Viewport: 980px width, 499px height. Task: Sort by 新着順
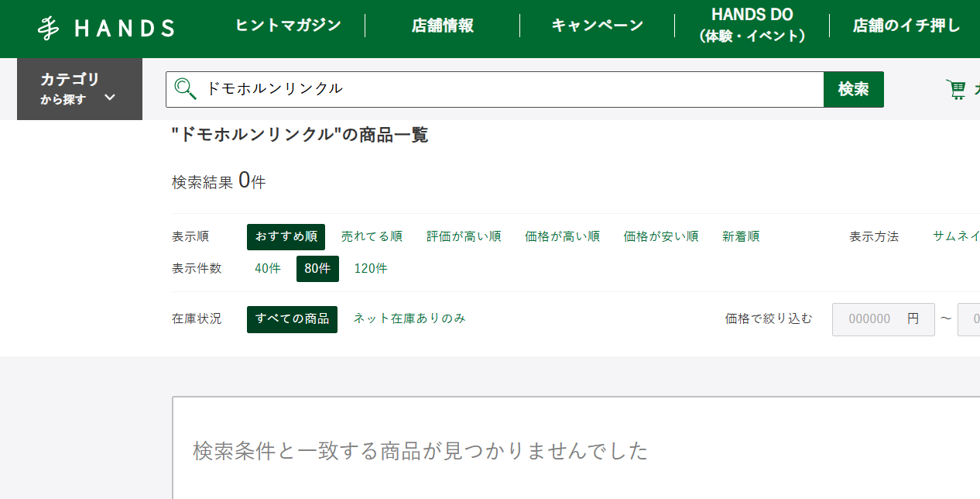point(741,237)
